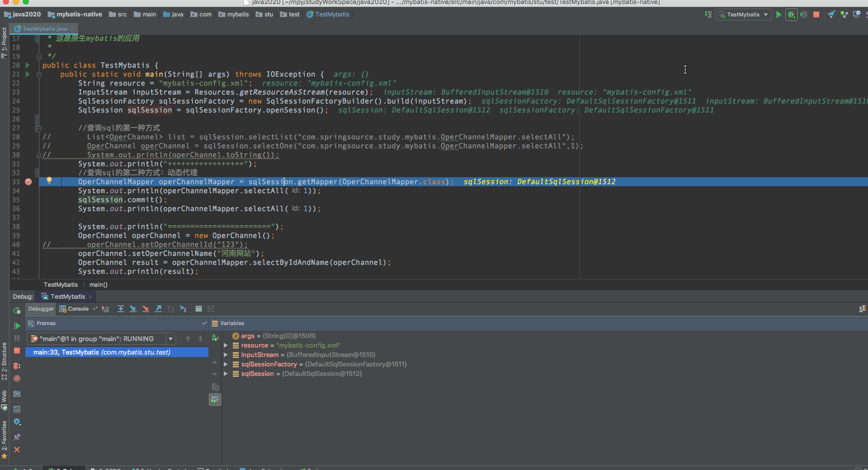Collapse main method fold marker at line 21

click(39, 75)
